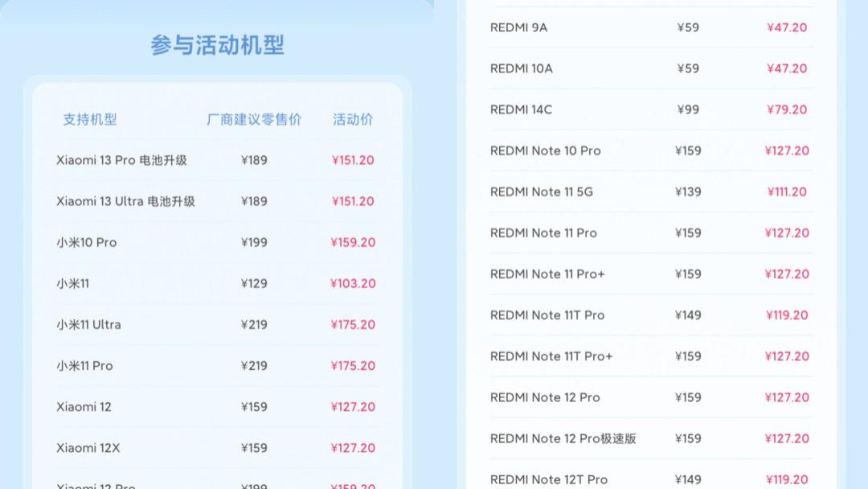This screenshot has height=489, width=868.
Task: Click the ¥79.20 price of REDMI 14C
Action: click(787, 109)
